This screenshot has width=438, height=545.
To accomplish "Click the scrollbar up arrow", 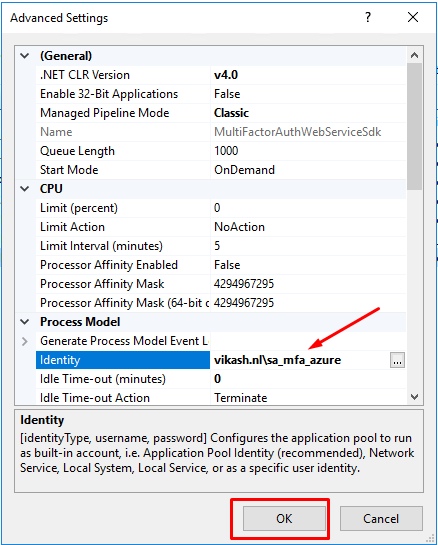I will point(414,55).
